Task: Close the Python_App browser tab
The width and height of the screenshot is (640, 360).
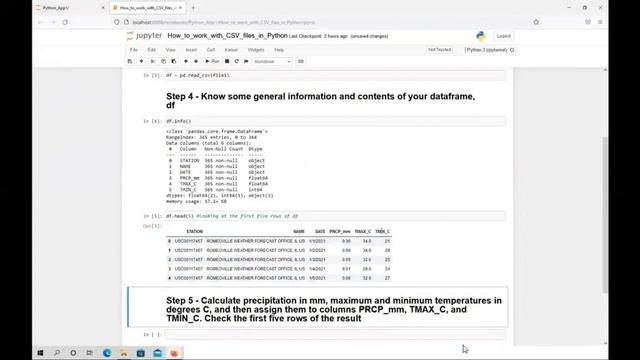Action: (102, 8)
